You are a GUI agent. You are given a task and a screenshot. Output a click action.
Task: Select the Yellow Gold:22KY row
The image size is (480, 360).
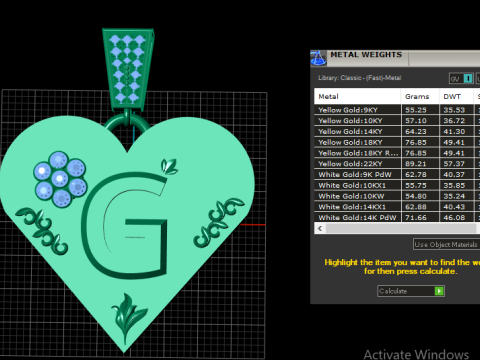pos(397,164)
